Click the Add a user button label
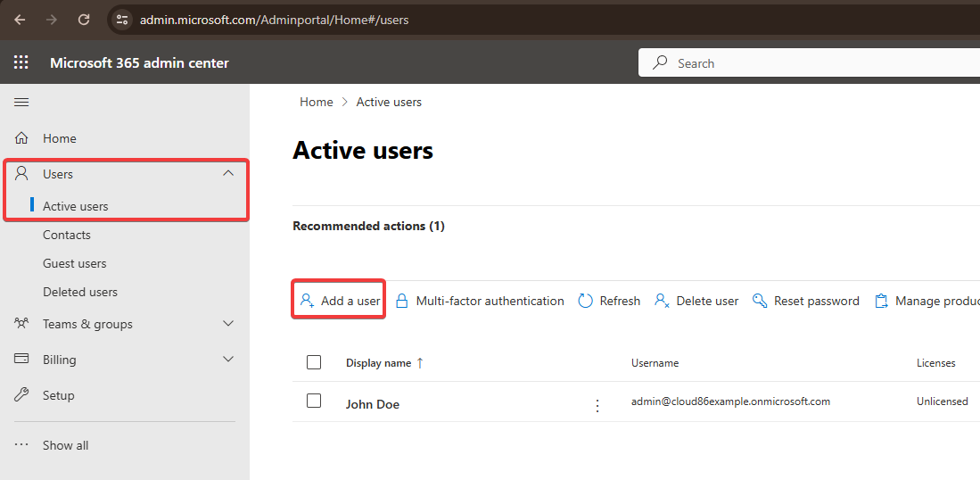 point(350,301)
